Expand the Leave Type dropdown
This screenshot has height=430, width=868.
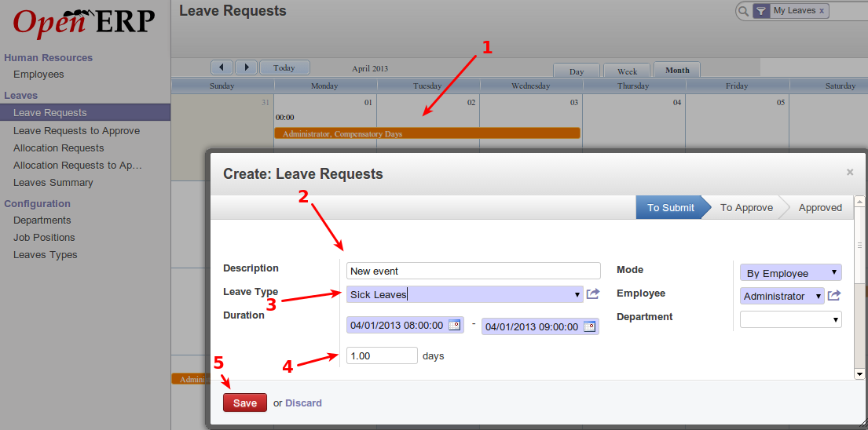click(577, 294)
